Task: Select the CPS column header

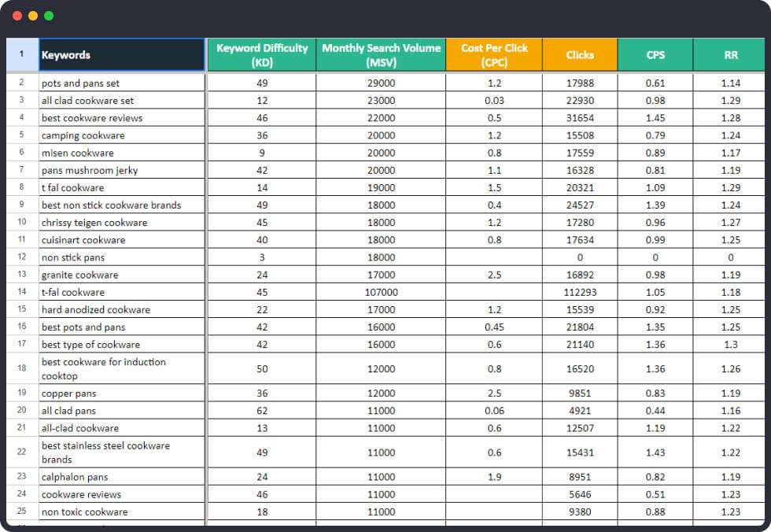Action: click(655, 54)
